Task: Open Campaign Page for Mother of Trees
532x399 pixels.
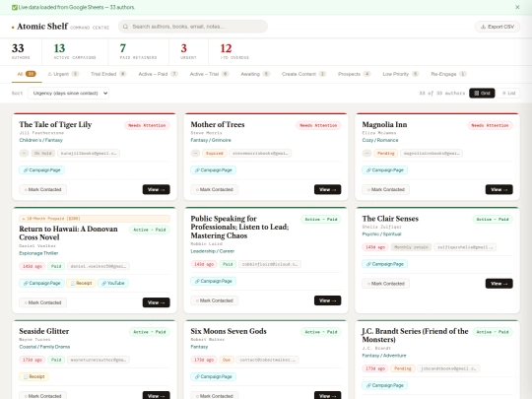Action: pyautogui.click(x=214, y=170)
